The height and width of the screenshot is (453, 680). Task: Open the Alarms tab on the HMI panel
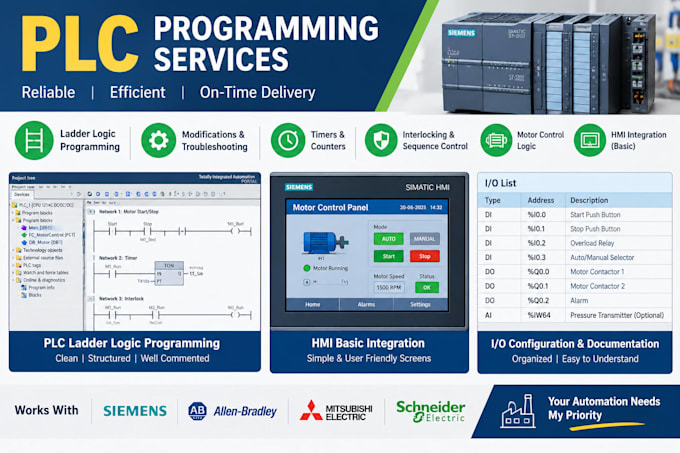point(366,305)
